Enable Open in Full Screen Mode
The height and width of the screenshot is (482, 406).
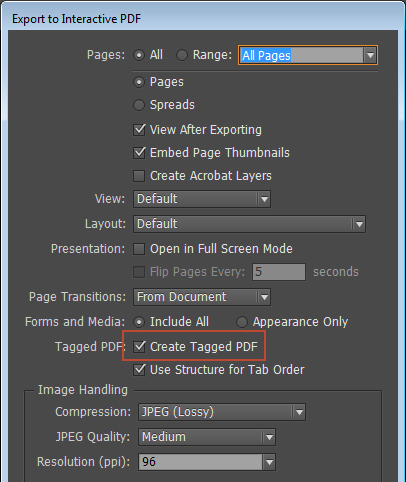139,249
